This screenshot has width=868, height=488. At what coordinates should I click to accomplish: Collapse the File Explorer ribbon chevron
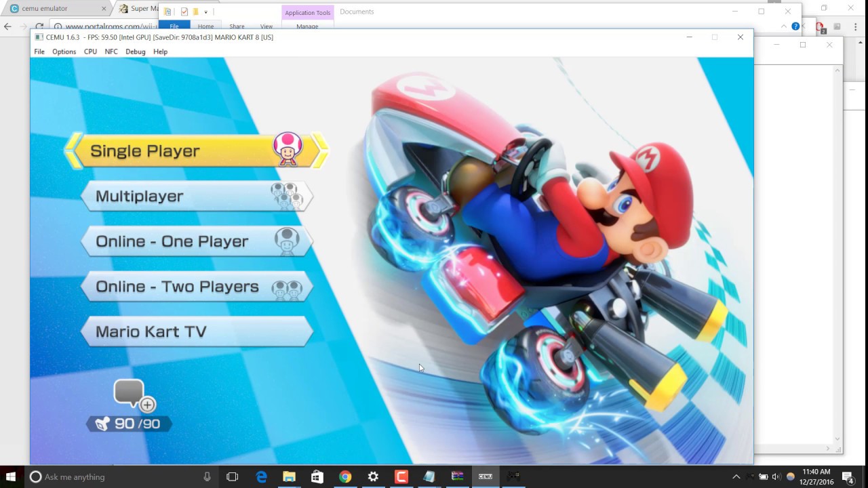[x=784, y=26]
